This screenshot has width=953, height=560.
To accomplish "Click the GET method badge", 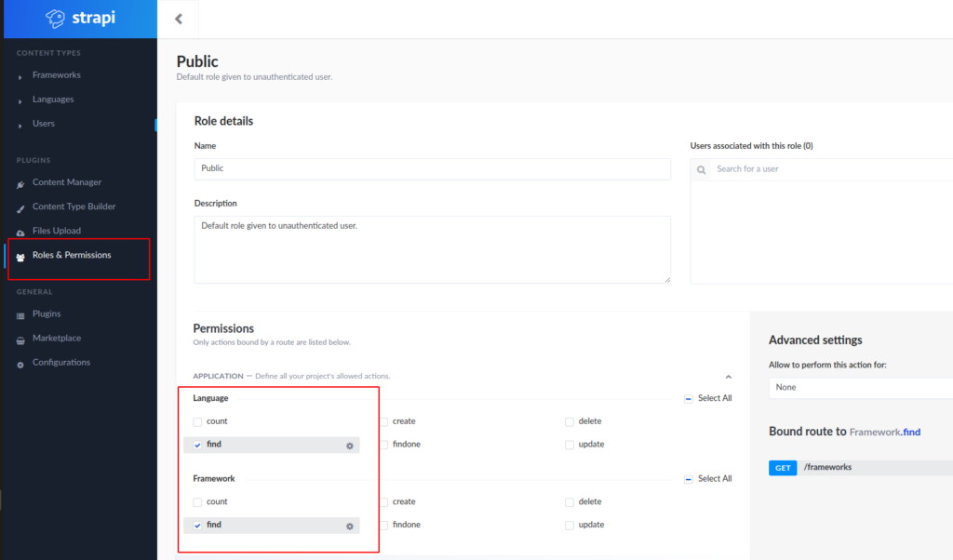I will [782, 468].
